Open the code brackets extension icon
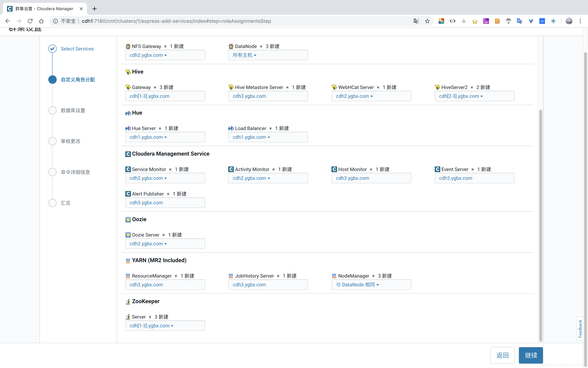The width and height of the screenshot is (588, 368). coord(452,21)
